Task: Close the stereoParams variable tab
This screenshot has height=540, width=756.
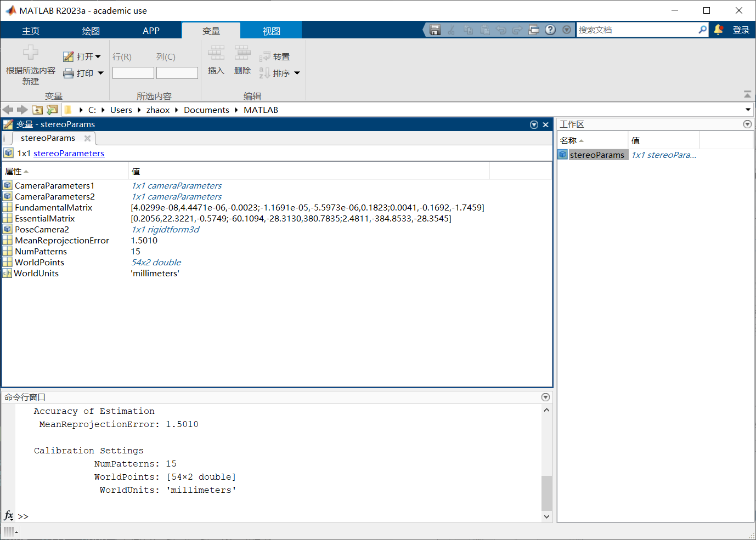Action: tap(87, 138)
